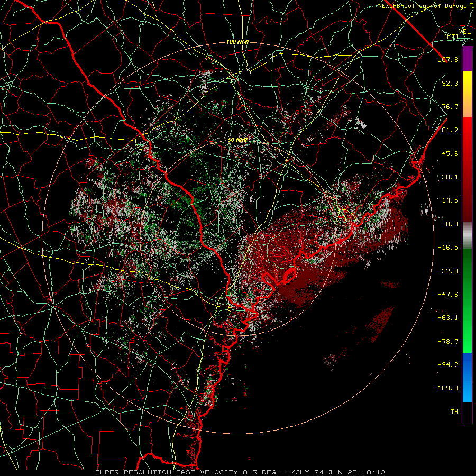
Task: Select the -78.7 velocity scale value
Action: click(x=448, y=342)
